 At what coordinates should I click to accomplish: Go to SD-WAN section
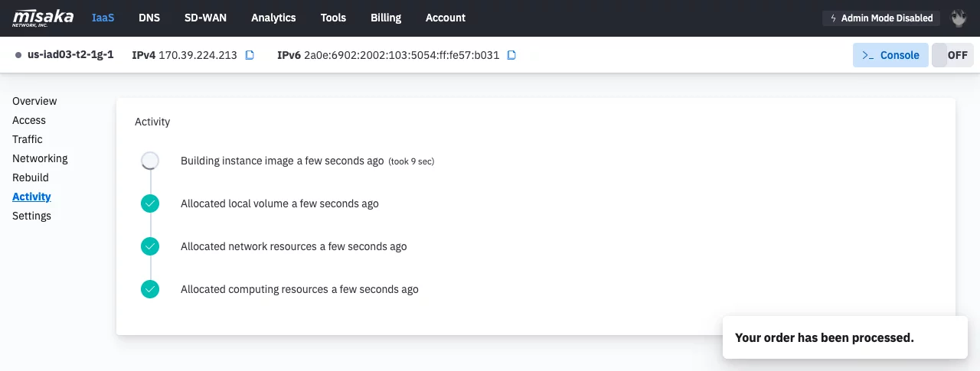click(206, 18)
